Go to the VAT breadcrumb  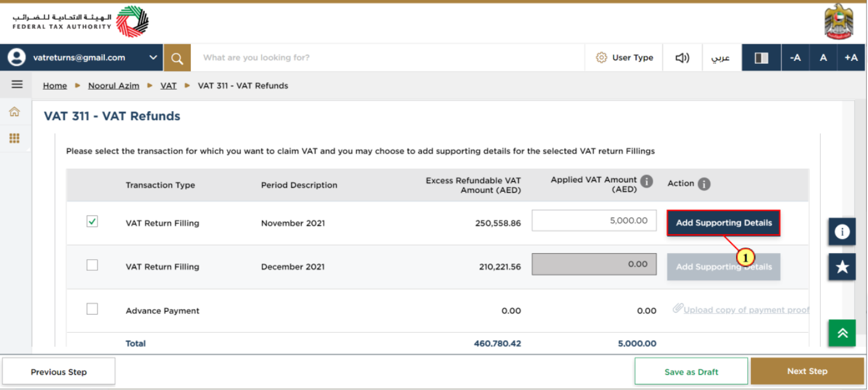click(x=169, y=85)
